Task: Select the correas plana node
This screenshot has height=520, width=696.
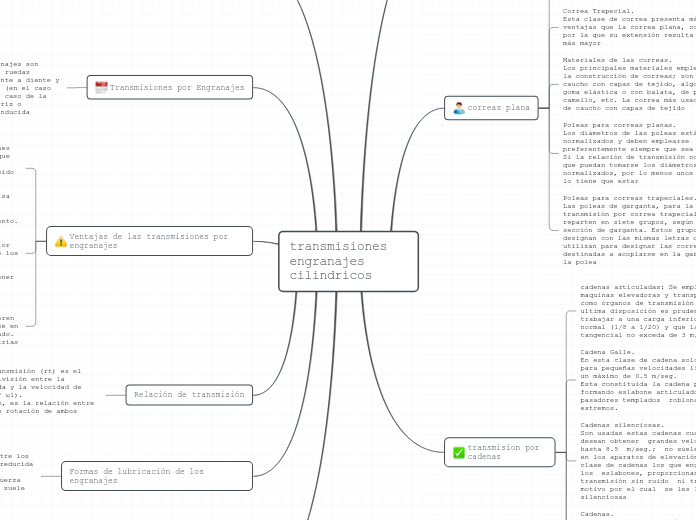Action: click(491, 108)
